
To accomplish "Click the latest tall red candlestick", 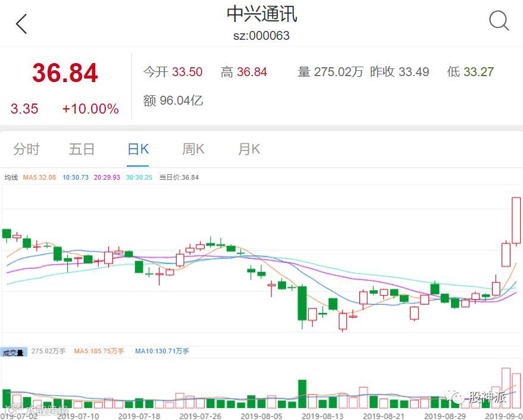I will (516, 221).
